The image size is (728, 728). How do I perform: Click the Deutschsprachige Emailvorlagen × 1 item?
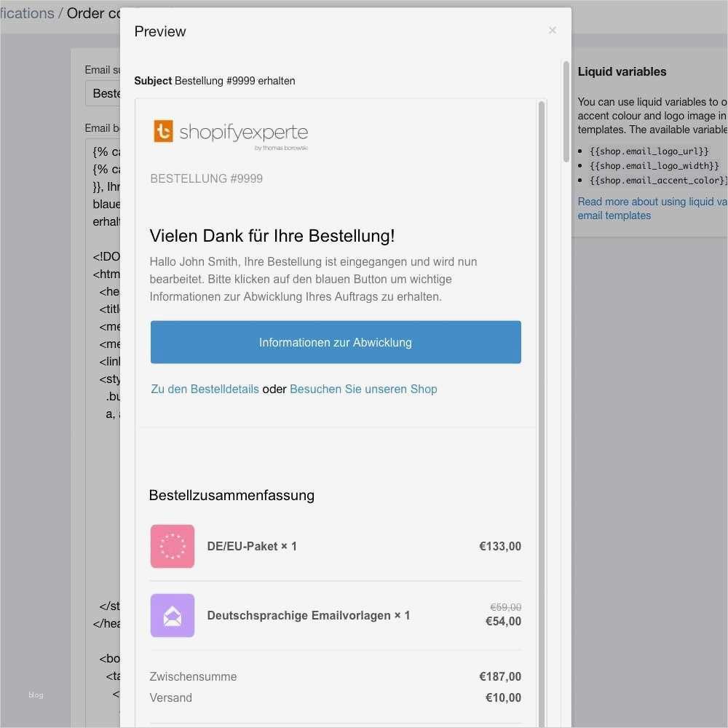click(309, 615)
